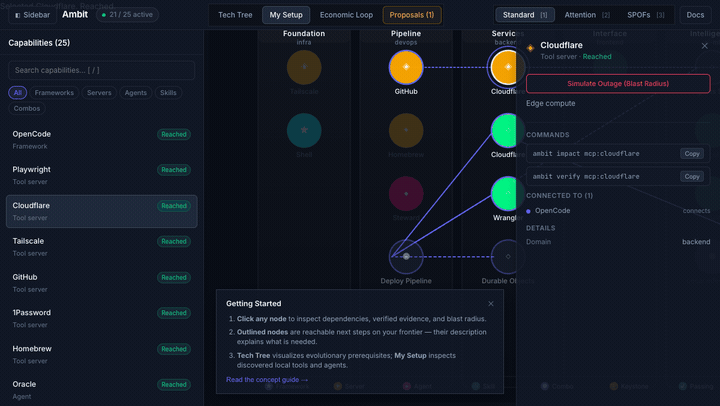
Task: Select Standard view mode
Action: 525,15
